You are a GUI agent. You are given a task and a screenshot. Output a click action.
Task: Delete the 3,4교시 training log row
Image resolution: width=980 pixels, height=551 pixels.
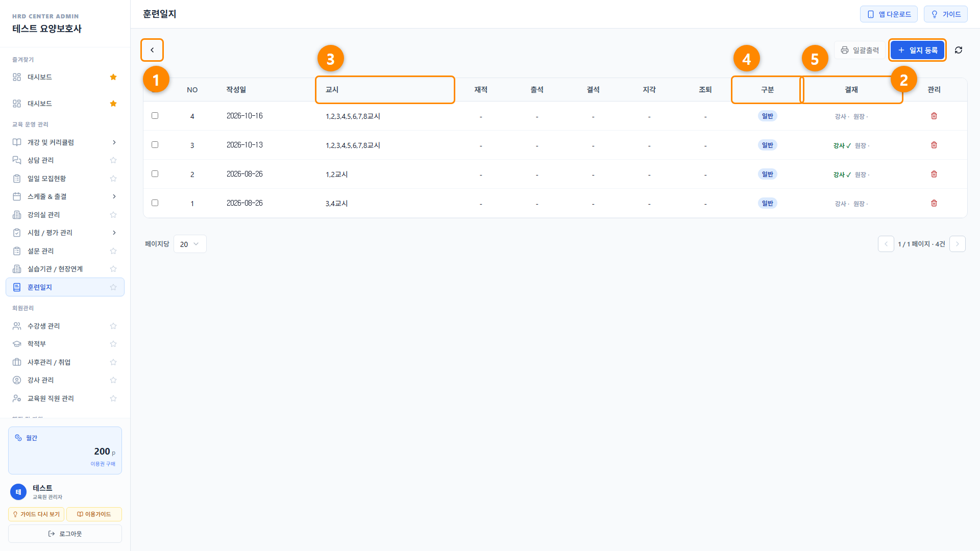(x=934, y=203)
